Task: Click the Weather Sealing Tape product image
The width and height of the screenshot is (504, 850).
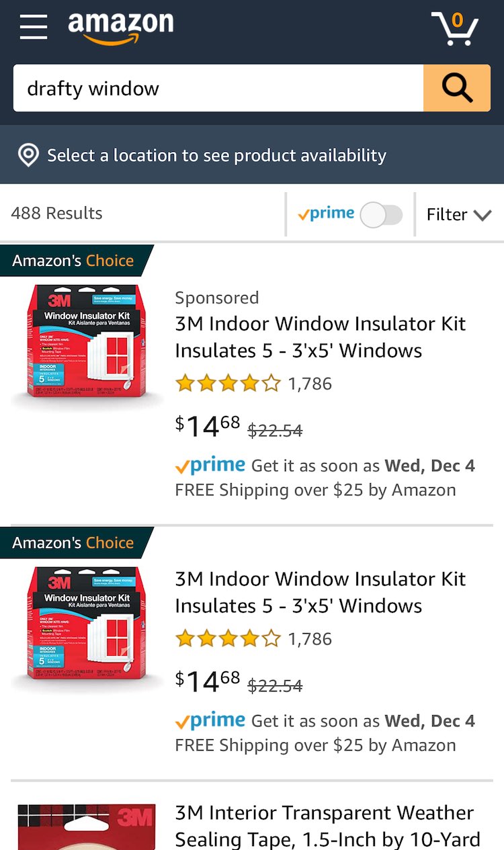Action: pos(86,826)
